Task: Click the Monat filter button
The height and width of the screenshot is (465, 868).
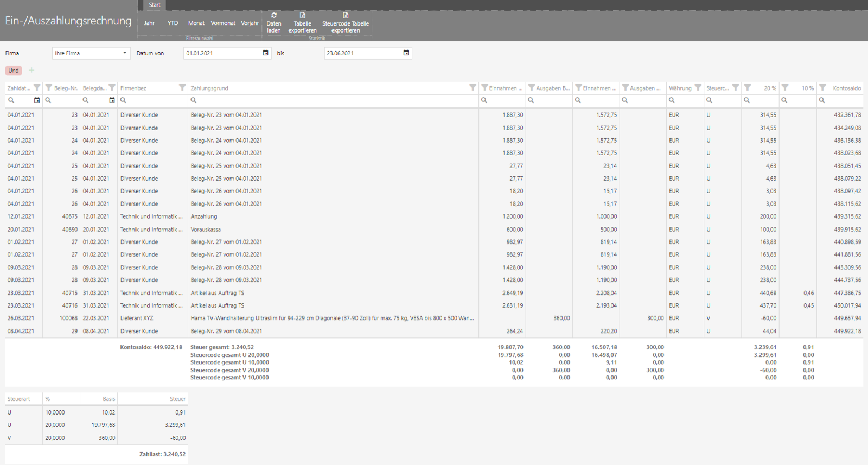Action: [x=196, y=23]
